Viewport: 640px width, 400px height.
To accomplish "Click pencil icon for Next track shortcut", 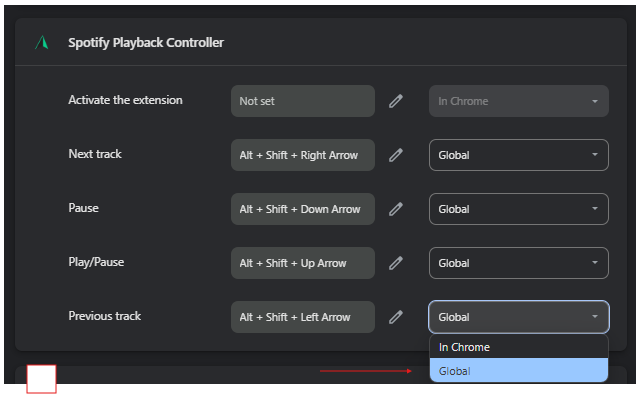I will [396, 155].
